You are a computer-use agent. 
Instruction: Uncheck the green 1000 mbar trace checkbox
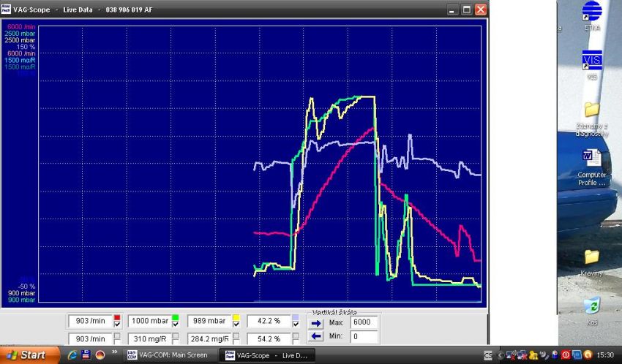point(175,325)
